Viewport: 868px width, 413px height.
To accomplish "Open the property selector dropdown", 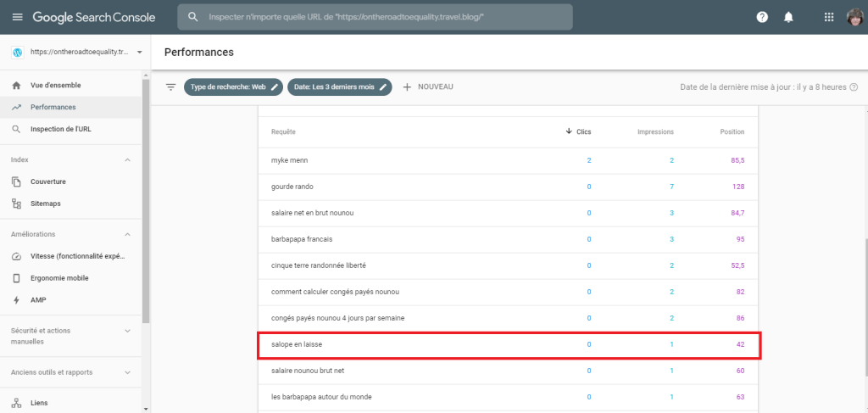I will [139, 52].
